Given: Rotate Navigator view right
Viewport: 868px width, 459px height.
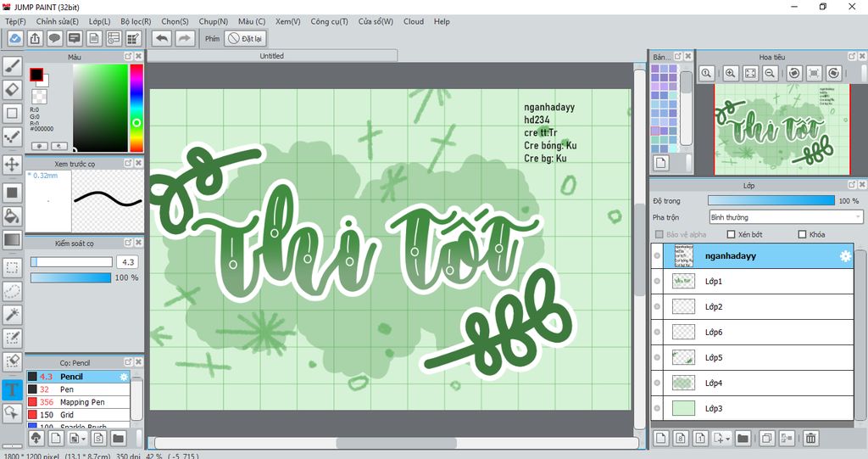Looking at the screenshot, I should 834,73.
